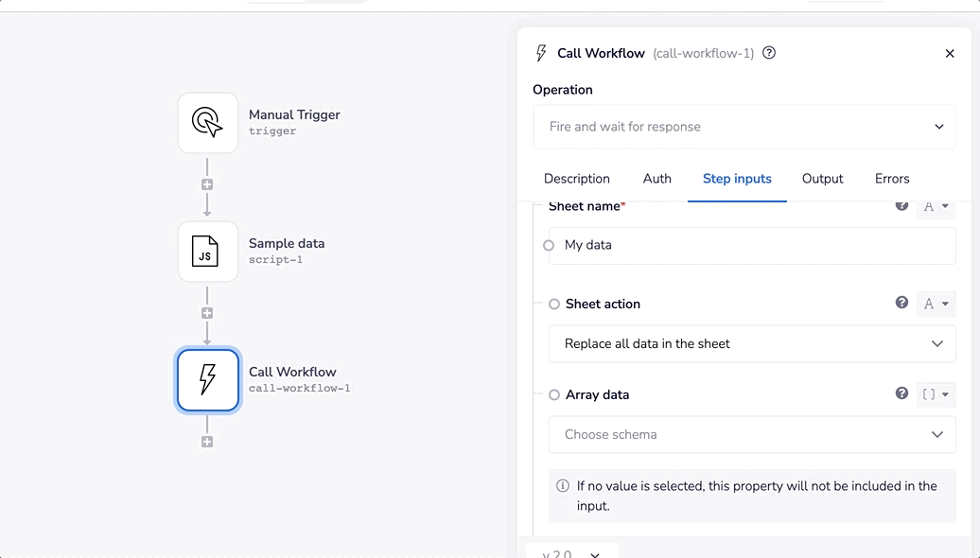Switch to the Auth tab
The image size is (980, 558).
click(657, 179)
